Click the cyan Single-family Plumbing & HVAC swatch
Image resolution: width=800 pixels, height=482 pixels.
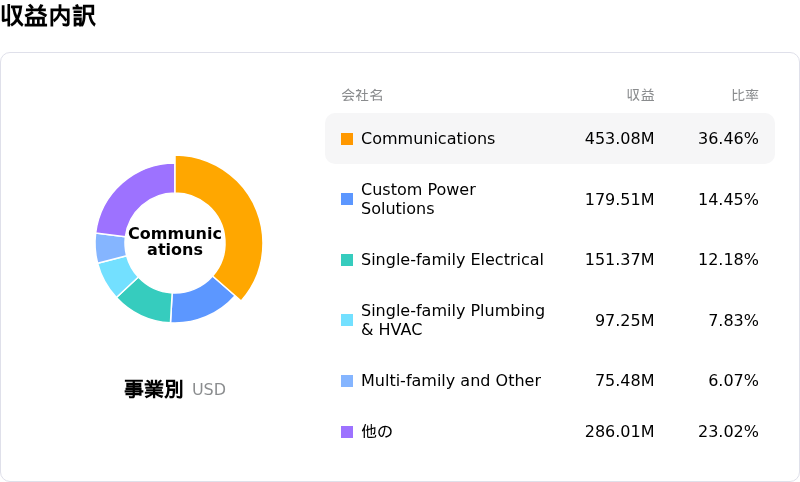347,320
